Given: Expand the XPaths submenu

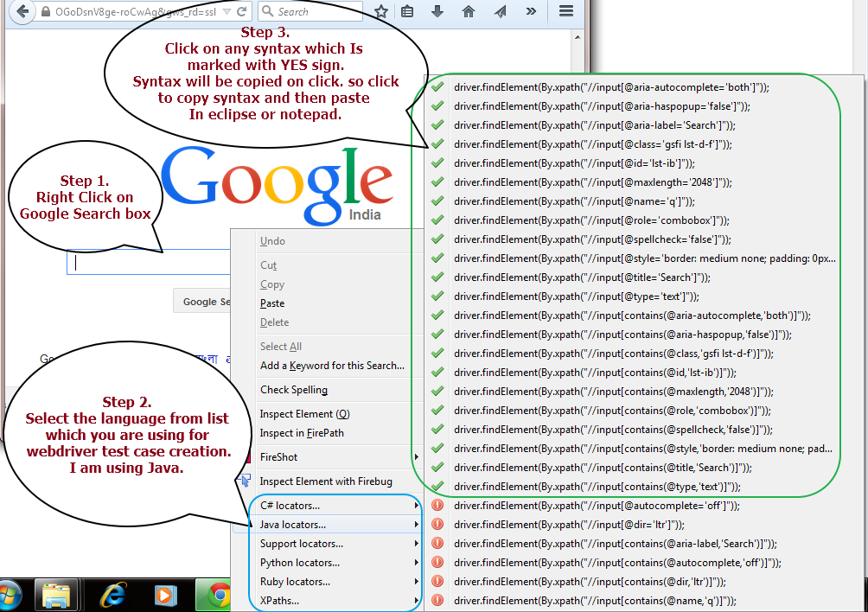Looking at the screenshot, I should (328, 601).
